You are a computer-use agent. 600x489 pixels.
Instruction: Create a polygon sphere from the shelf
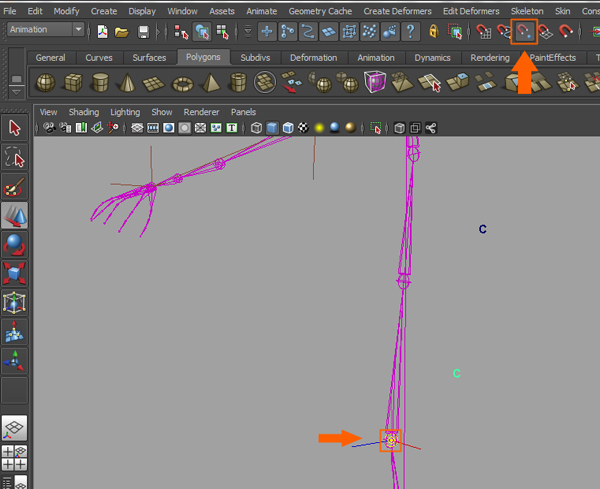pyautogui.click(x=46, y=83)
